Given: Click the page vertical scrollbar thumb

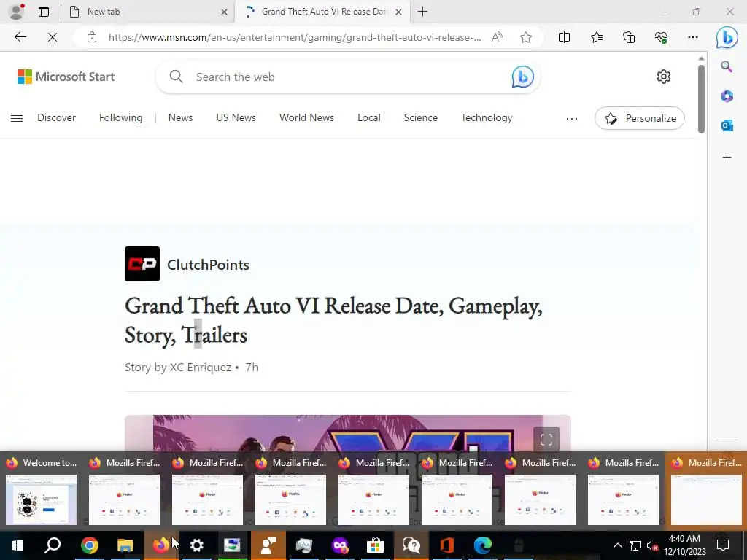Looking at the screenshot, I should point(701,98).
